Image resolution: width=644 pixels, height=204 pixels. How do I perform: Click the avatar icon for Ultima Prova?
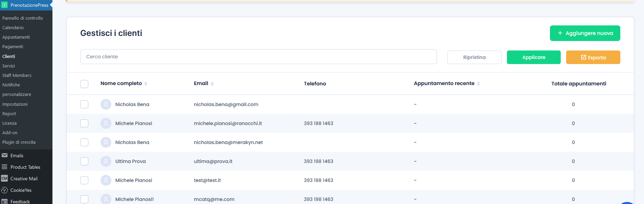(x=106, y=161)
